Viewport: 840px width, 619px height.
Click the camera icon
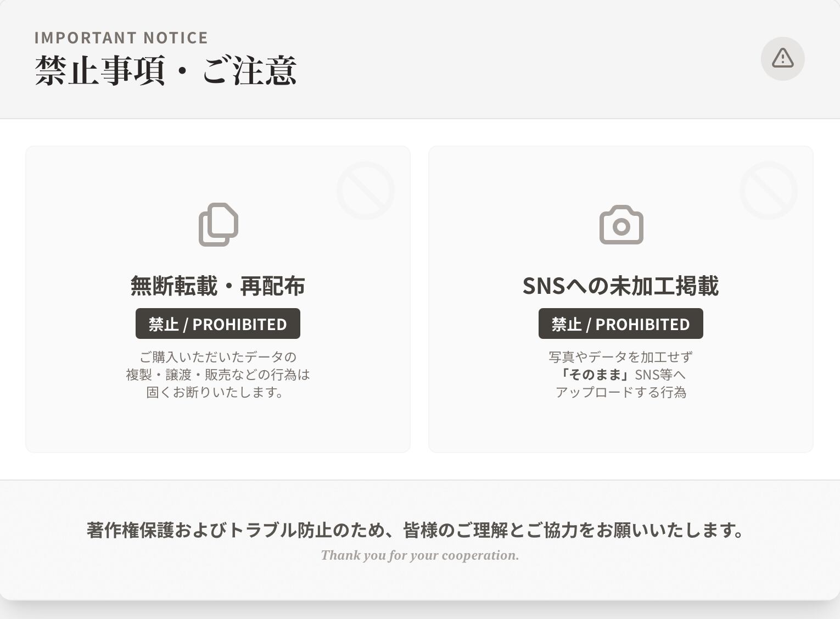tap(621, 225)
